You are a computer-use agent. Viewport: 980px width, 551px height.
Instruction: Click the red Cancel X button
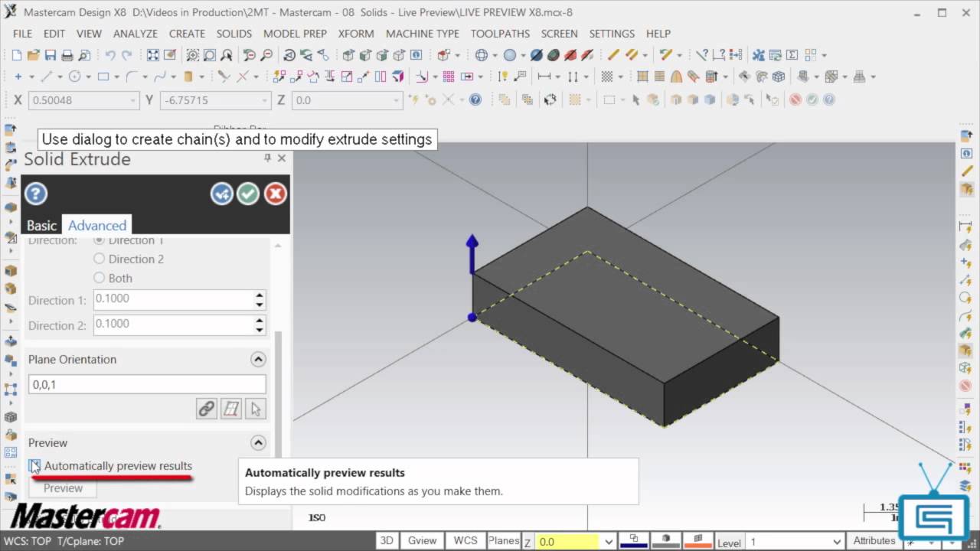coord(275,194)
